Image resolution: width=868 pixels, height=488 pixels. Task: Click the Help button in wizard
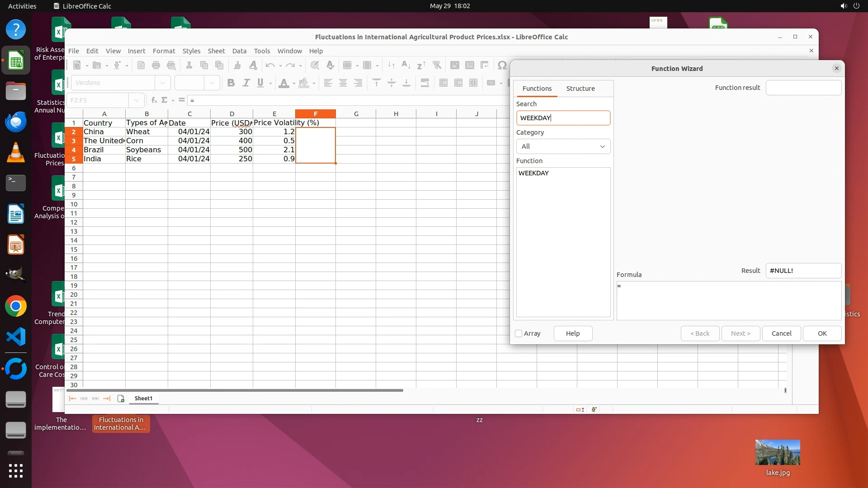[x=573, y=334]
